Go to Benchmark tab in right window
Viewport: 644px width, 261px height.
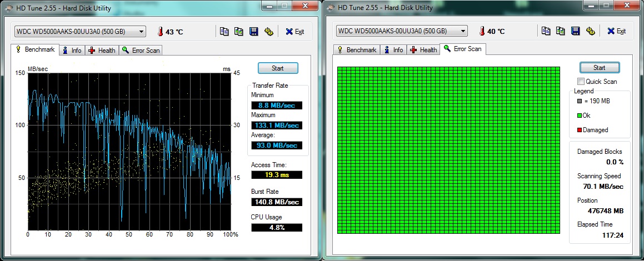pyautogui.click(x=356, y=50)
